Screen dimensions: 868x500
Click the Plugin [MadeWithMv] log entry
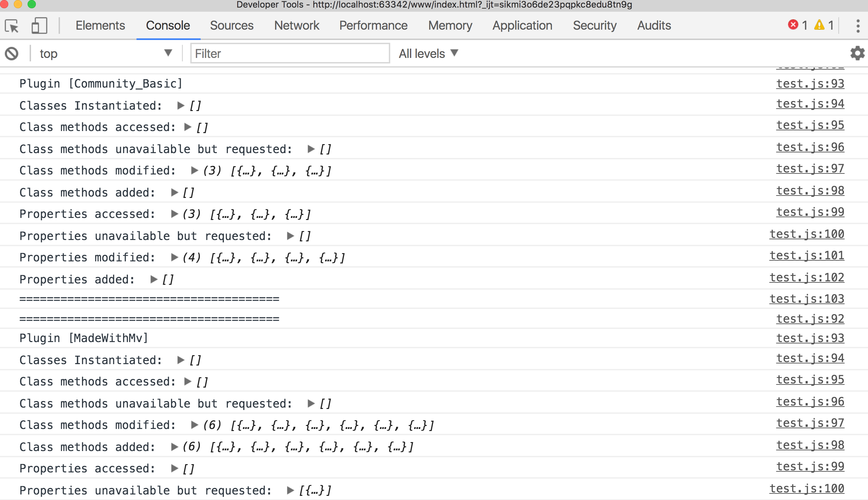pyautogui.click(x=84, y=338)
